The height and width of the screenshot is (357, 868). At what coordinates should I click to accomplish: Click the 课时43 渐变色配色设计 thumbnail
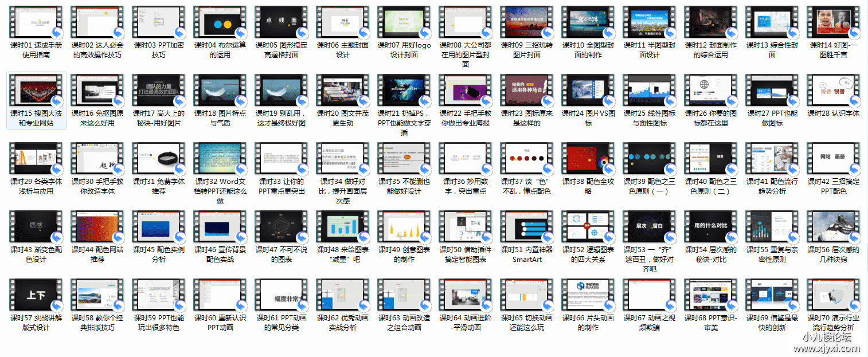(36, 226)
